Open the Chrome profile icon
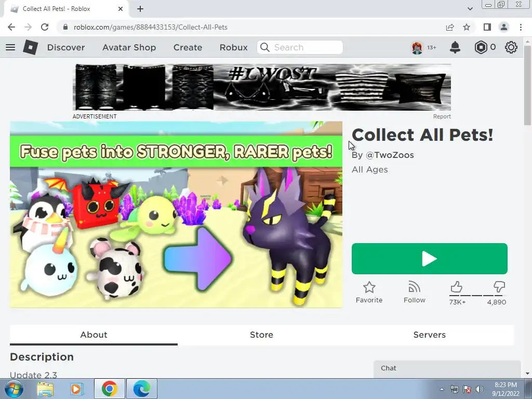Image resolution: width=532 pixels, height=399 pixels. [x=504, y=27]
